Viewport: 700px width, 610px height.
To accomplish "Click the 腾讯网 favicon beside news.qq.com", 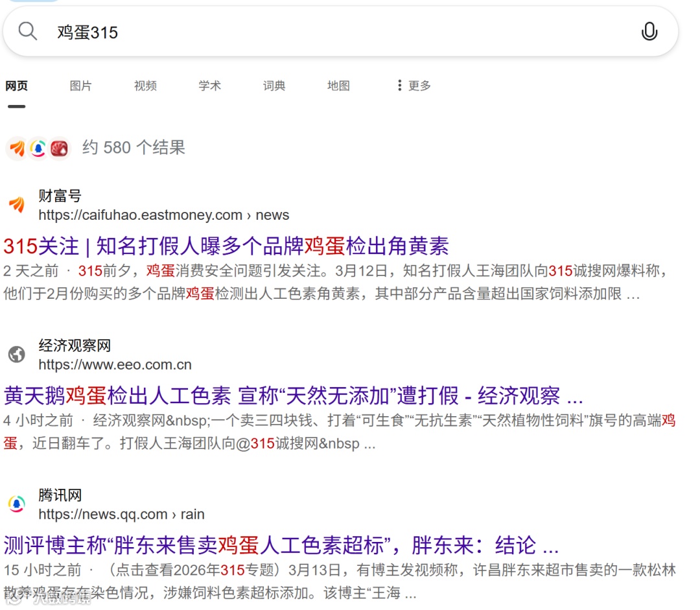I will click(17, 504).
